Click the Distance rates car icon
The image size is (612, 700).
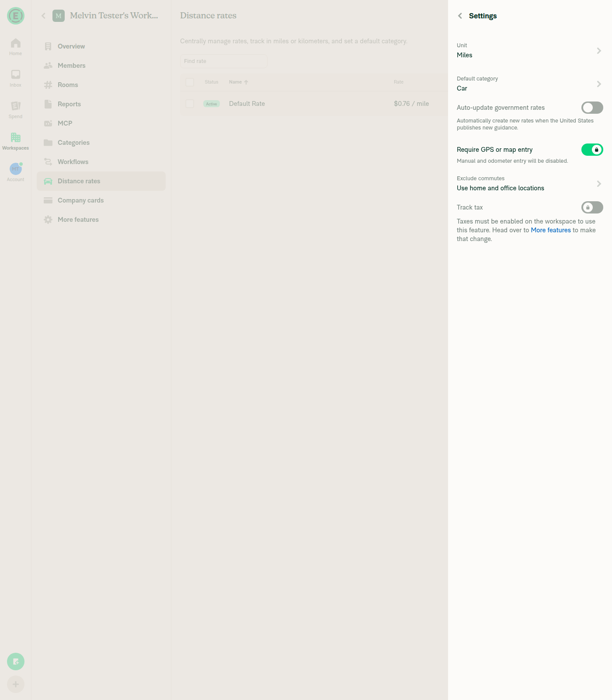point(48,181)
